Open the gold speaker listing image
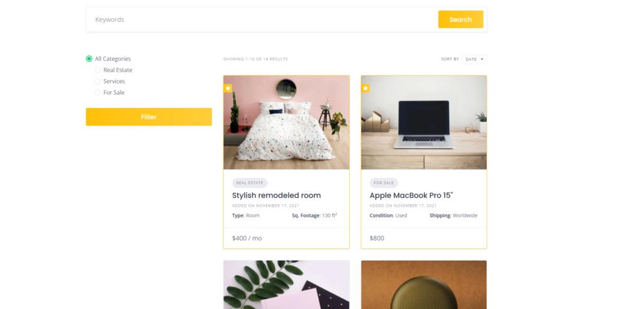This screenshot has width=644, height=309. tap(424, 285)
